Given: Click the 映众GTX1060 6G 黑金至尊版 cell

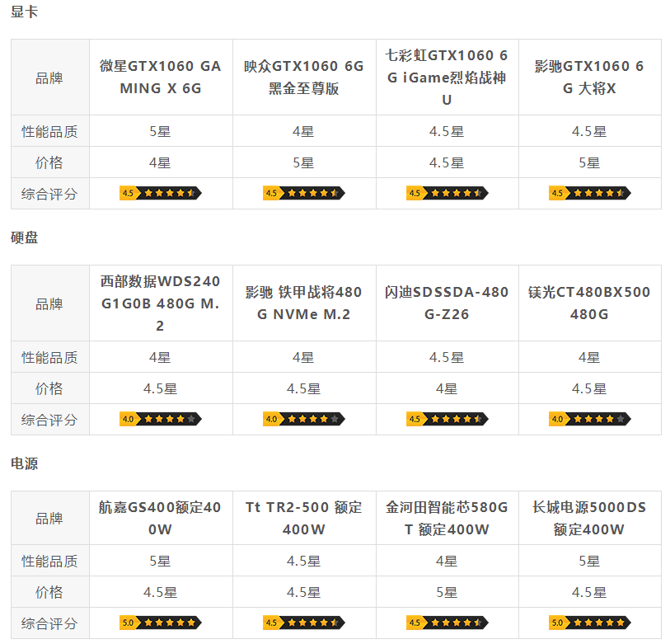Looking at the screenshot, I should click(x=304, y=78).
